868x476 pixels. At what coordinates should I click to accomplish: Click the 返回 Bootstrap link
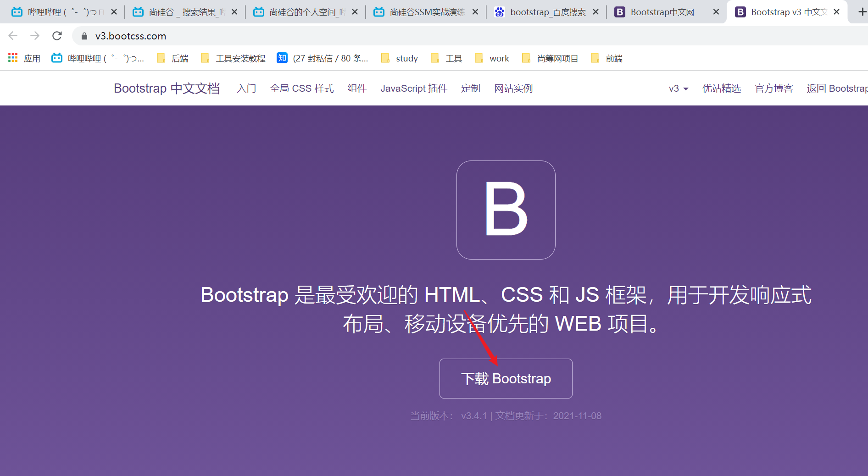tap(837, 89)
